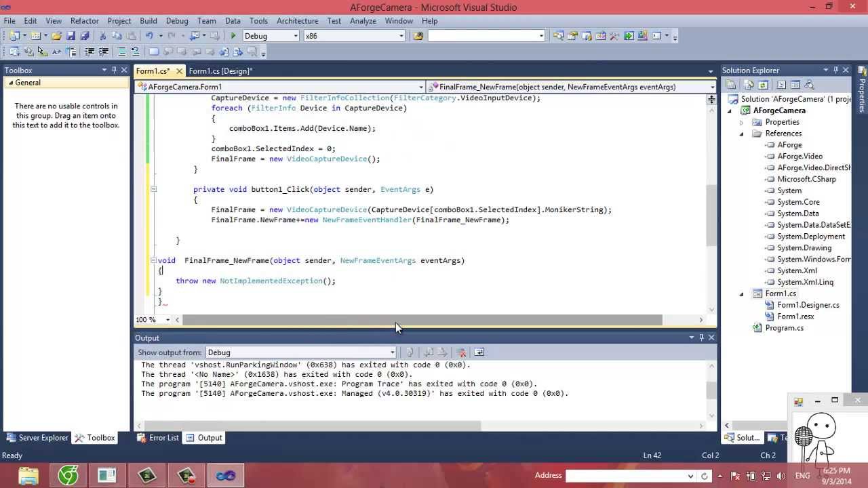Click the Find in Files icon
Screen dimensions: 868x488
(418, 36)
